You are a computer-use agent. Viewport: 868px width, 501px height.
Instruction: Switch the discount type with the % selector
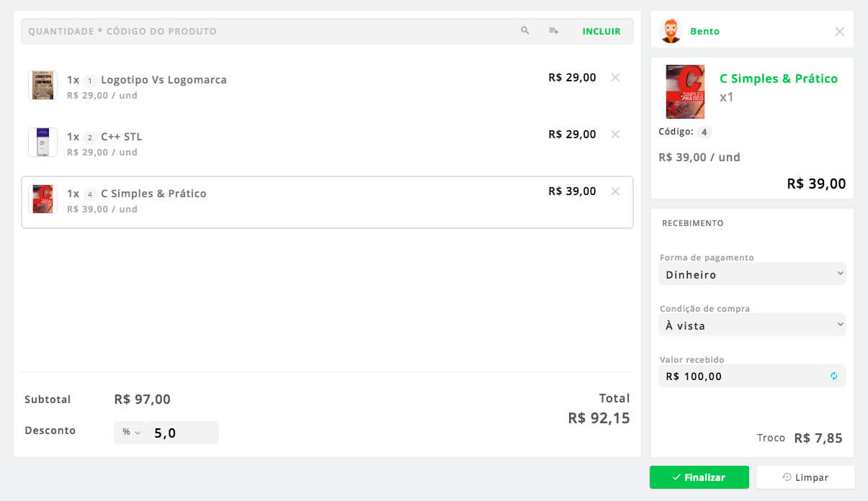130,433
